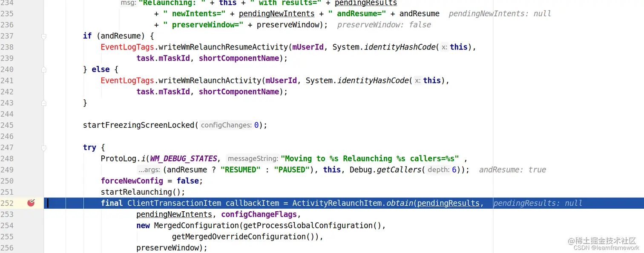The width and height of the screenshot is (644, 253).
Task: Select line number 238 in the gutter
Action: click(7, 47)
